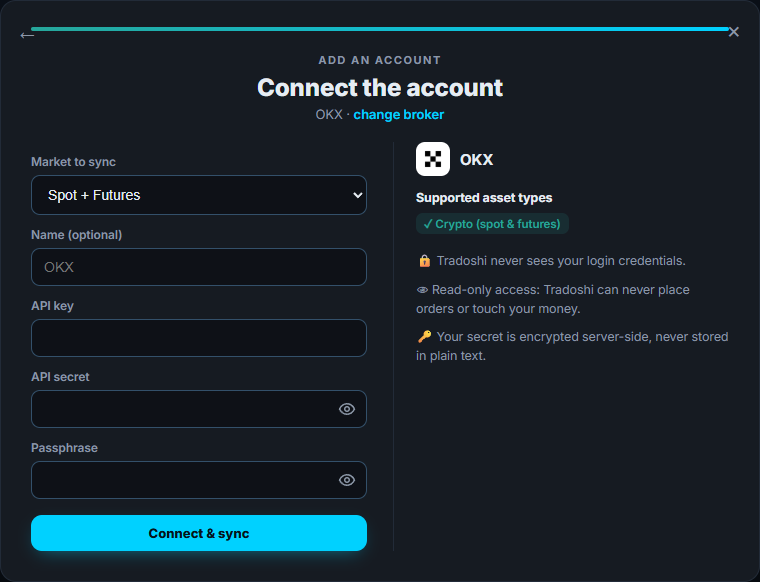760x582 pixels.
Task: Click the lock icon beside credentials note
Action: 425,261
